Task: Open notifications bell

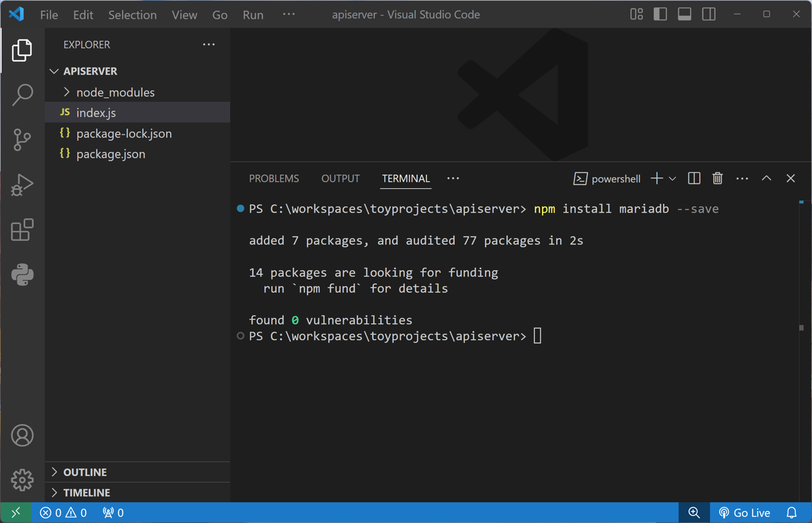Action: pos(791,512)
